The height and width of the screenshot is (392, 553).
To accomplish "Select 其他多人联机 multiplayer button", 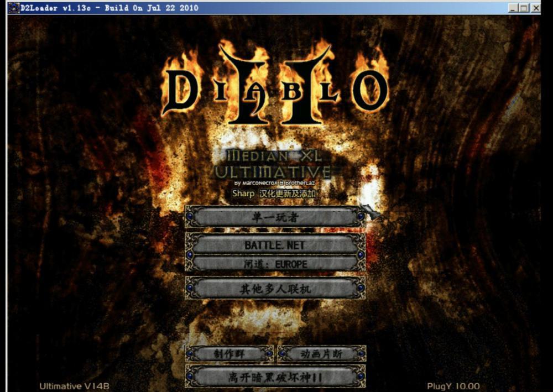I will click(x=275, y=289).
